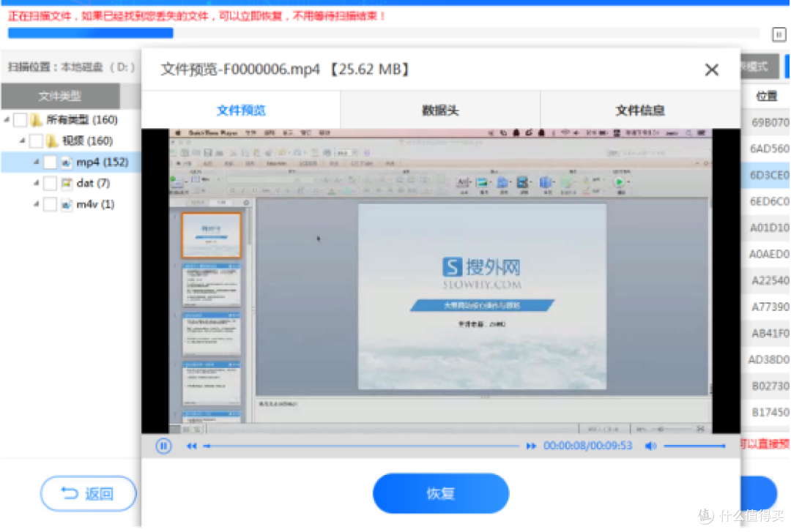The width and height of the screenshot is (791, 532).
Task: Check the m4v (1) checkbox
Action: (x=50, y=204)
